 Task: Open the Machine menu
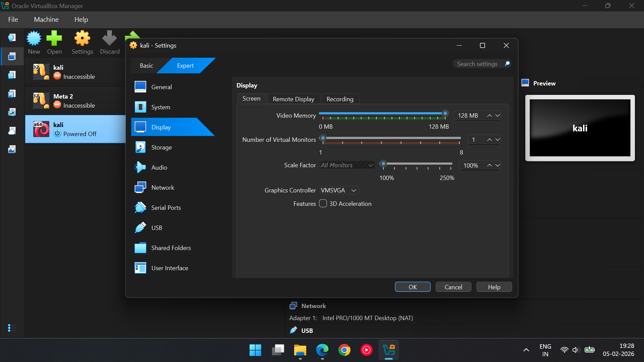click(x=46, y=19)
